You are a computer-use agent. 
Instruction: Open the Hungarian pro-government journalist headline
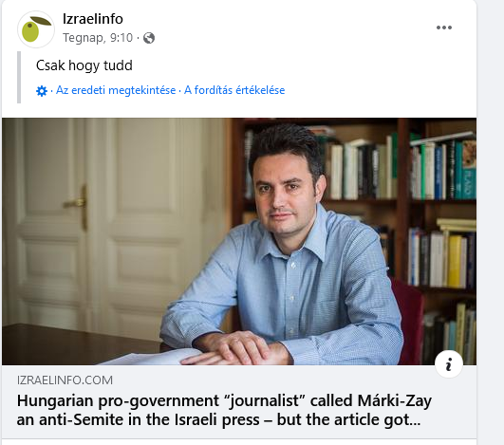pyautogui.click(x=224, y=410)
